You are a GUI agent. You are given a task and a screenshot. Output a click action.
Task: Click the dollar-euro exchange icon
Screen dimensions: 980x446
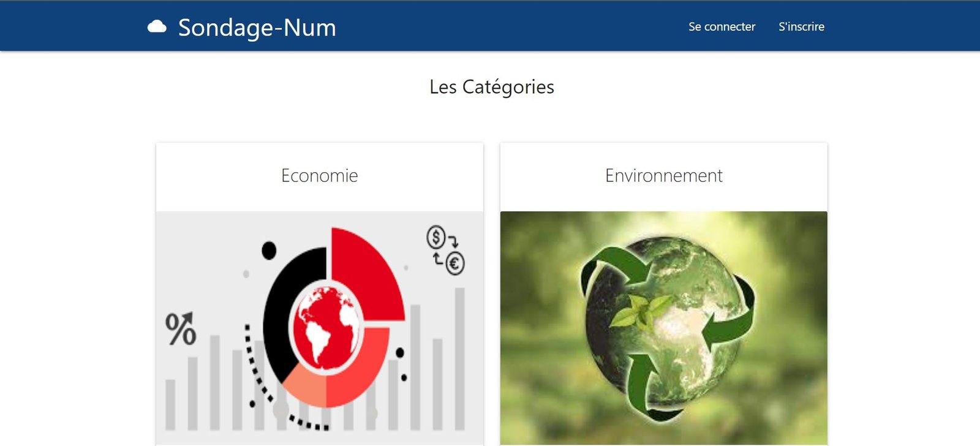pyautogui.click(x=445, y=250)
